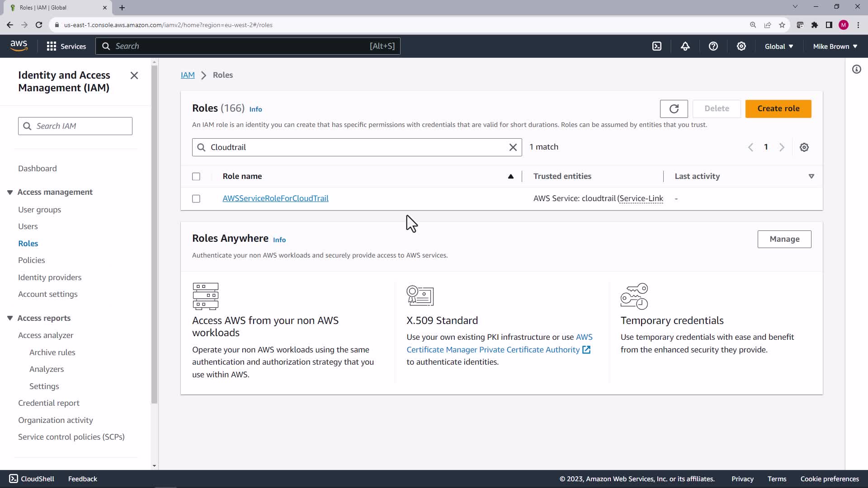Expand the Mike Brown account menu
The image size is (868, 488).
[835, 46]
